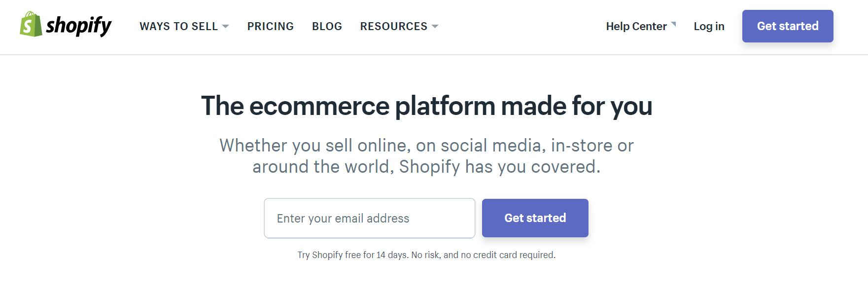The height and width of the screenshot is (298, 868).
Task: Visit the Help Center link
Action: pyautogui.click(x=636, y=26)
